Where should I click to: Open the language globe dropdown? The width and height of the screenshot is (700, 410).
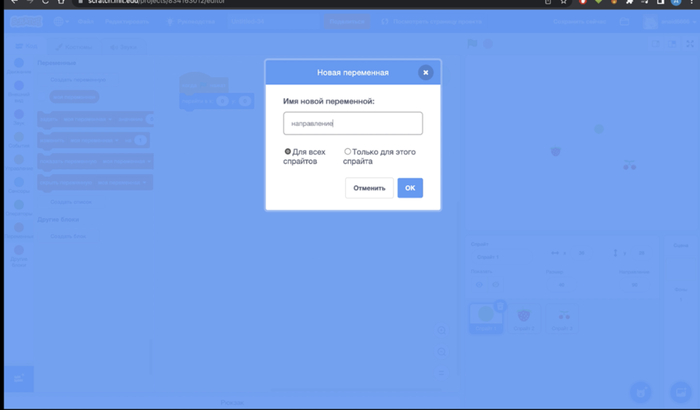pos(60,21)
